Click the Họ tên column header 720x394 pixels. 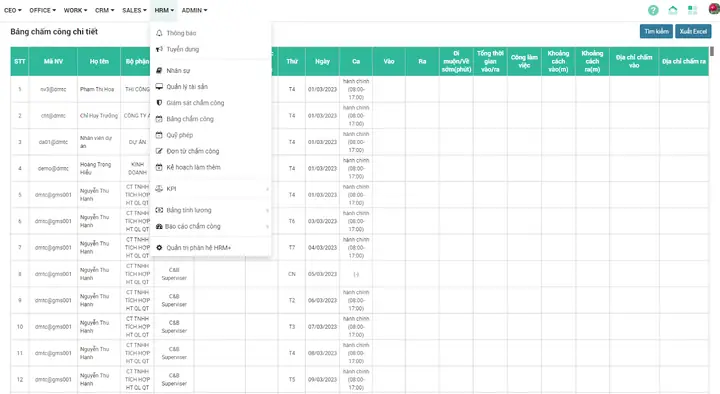[99, 61]
